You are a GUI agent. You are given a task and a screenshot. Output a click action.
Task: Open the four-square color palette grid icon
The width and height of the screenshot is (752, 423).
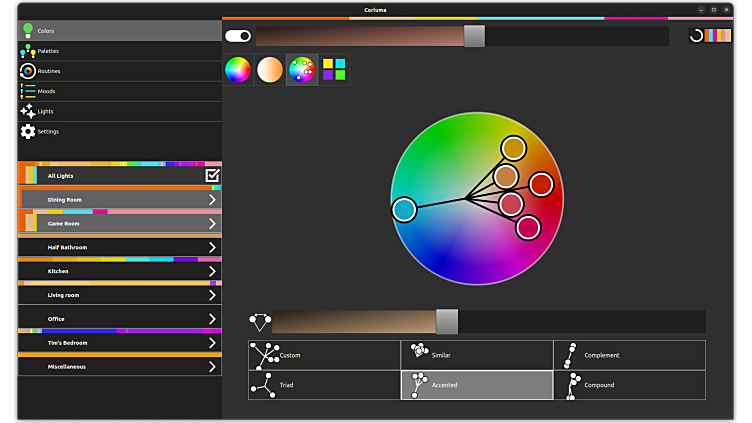pos(334,70)
